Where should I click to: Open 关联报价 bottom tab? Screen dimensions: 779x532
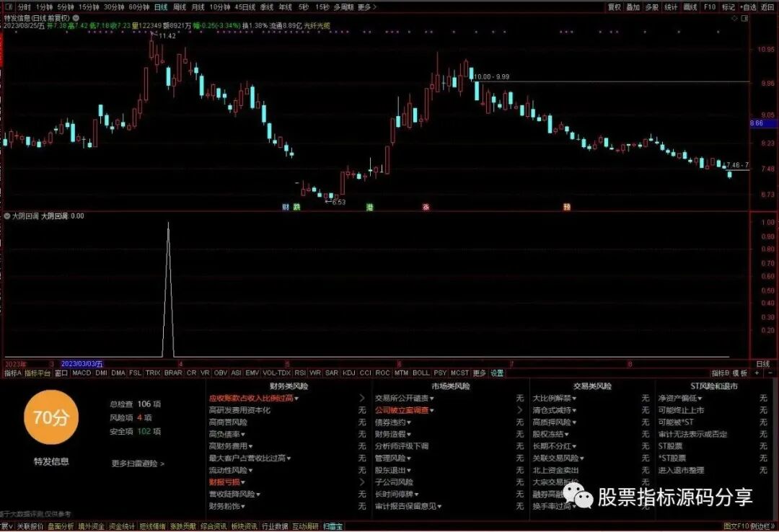point(30,526)
